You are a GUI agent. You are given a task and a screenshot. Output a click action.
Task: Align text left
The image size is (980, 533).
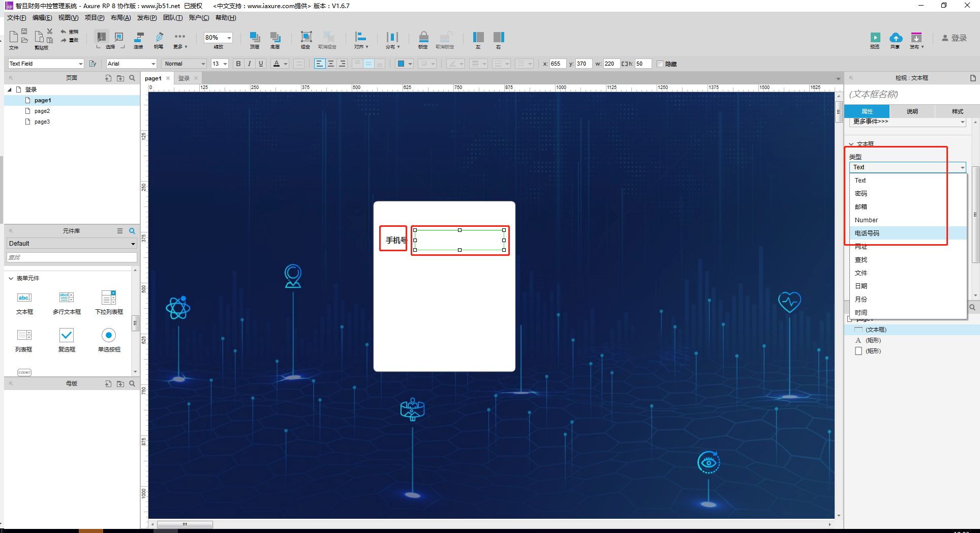[x=319, y=64]
